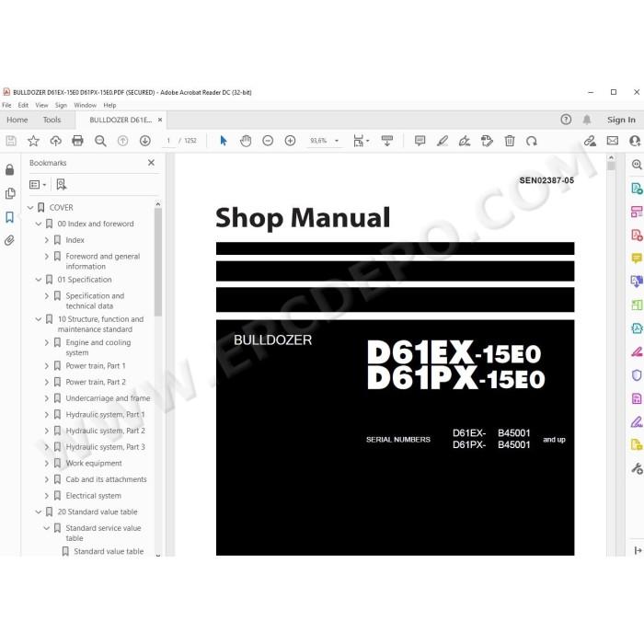Image resolution: width=644 pixels, height=644 pixels.
Task: Add a sticky note comment
Action: coord(420,141)
